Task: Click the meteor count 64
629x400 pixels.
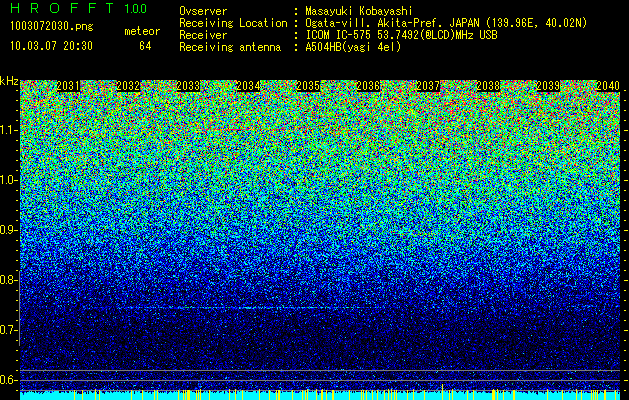Action: [x=145, y=46]
